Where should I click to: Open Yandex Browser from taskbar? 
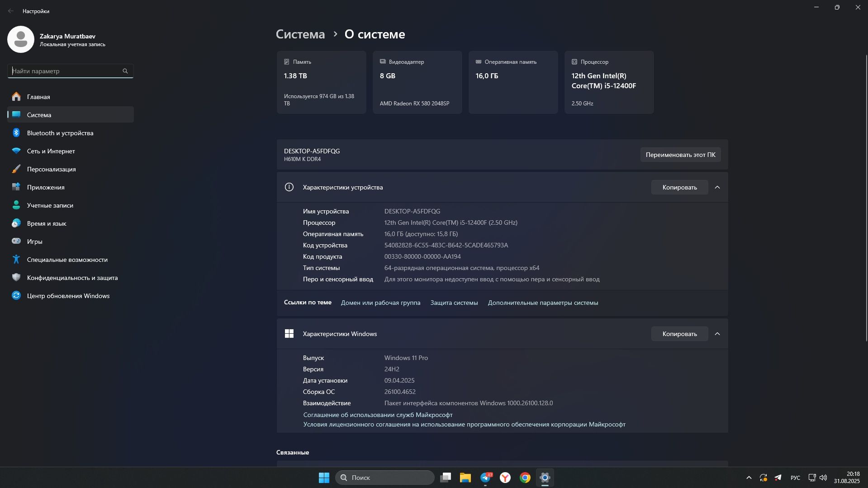[x=505, y=478]
